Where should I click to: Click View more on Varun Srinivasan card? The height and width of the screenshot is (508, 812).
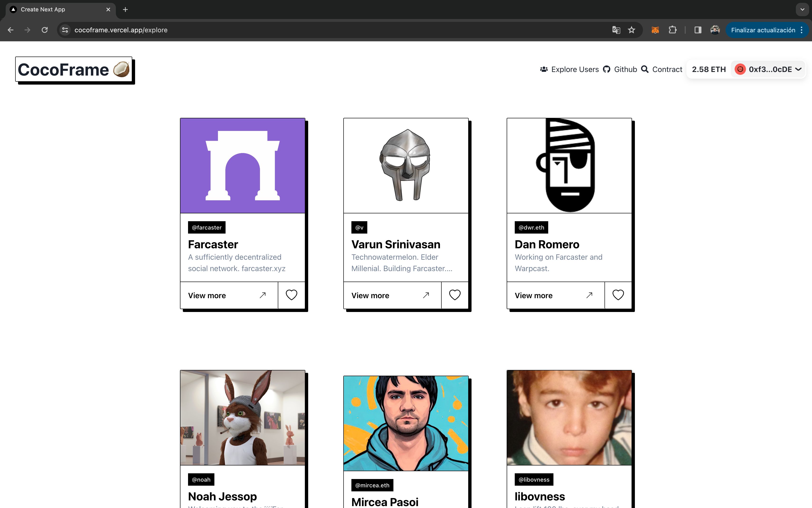pos(392,295)
